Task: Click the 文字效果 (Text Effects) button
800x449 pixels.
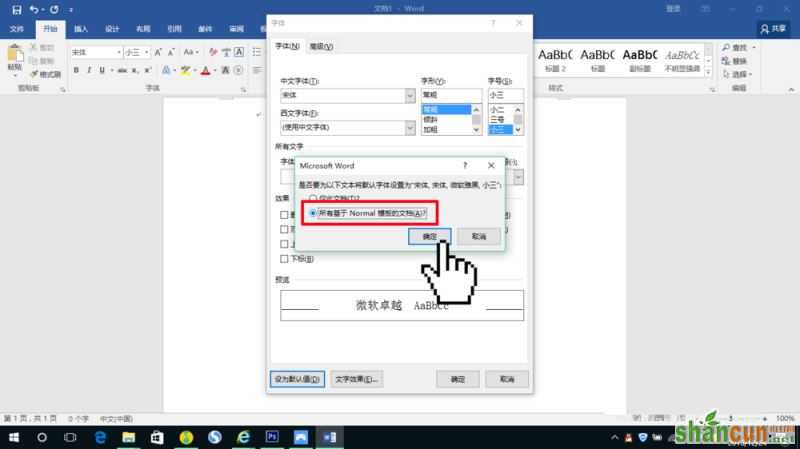Action: coord(356,379)
